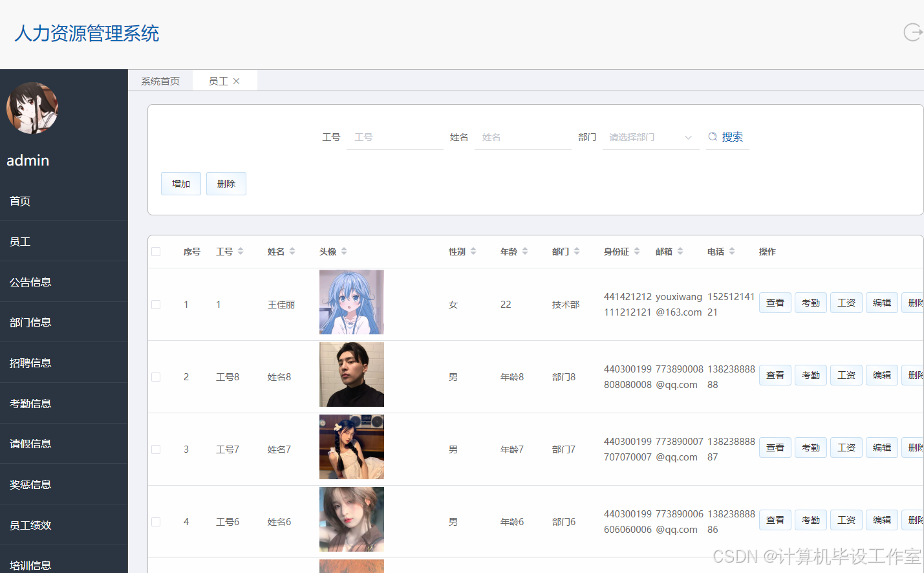
Task: Click 查看 for 姓名7
Action: (775, 448)
